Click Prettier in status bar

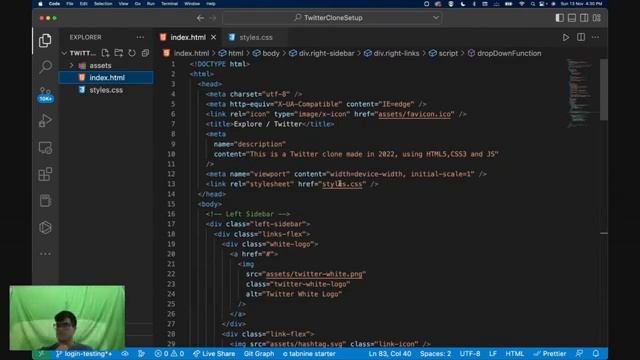coord(550,353)
